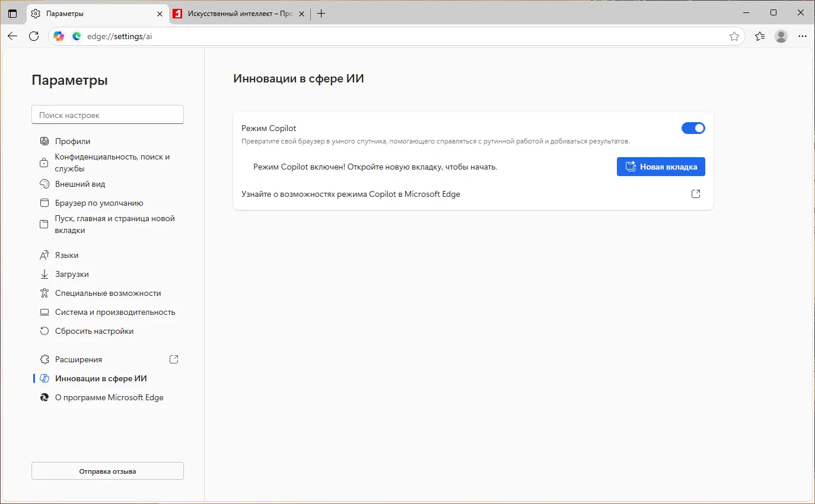Open Специальные возможности settings
Viewport: 815px width, 504px height.
click(x=108, y=293)
